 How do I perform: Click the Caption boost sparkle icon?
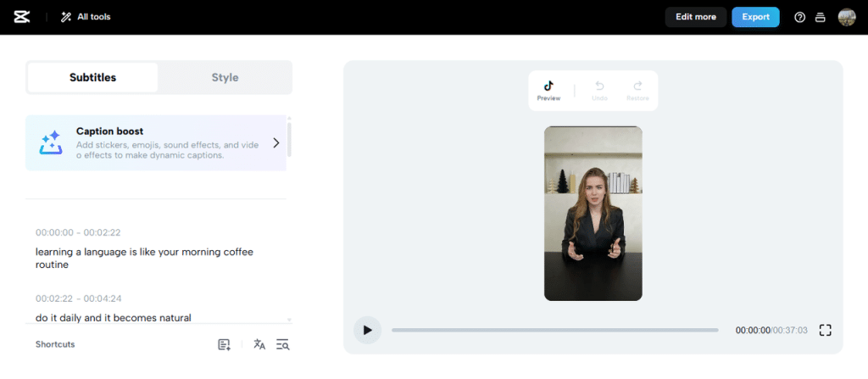point(50,143)
